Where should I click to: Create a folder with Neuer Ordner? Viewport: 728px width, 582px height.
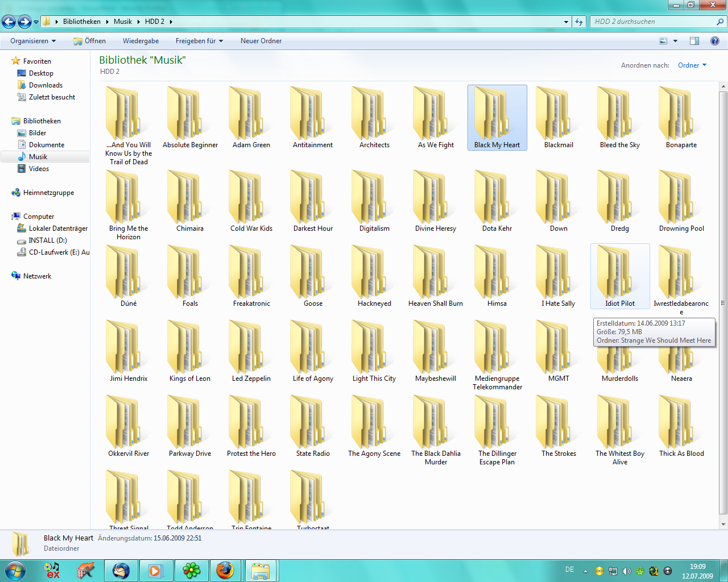pos(261,41)
